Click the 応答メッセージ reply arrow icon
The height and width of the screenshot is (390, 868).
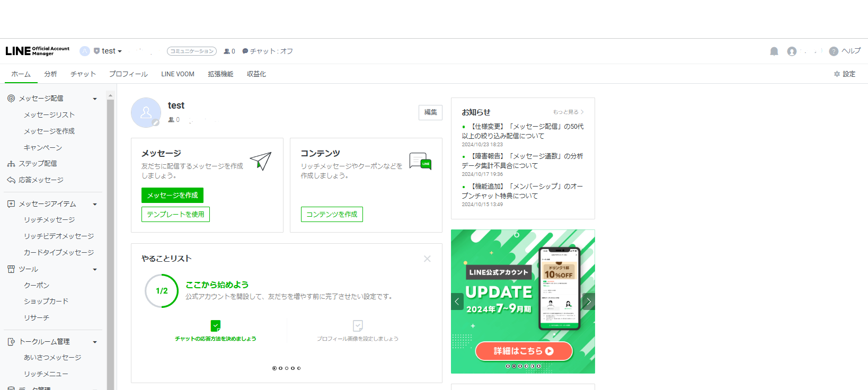[x=11, y=180]
